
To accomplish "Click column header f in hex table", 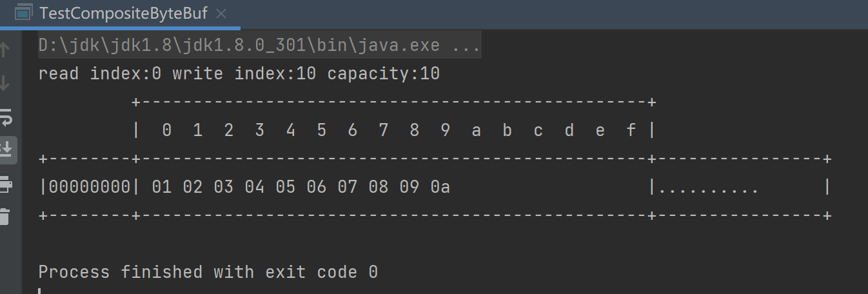I will point(631,131).
